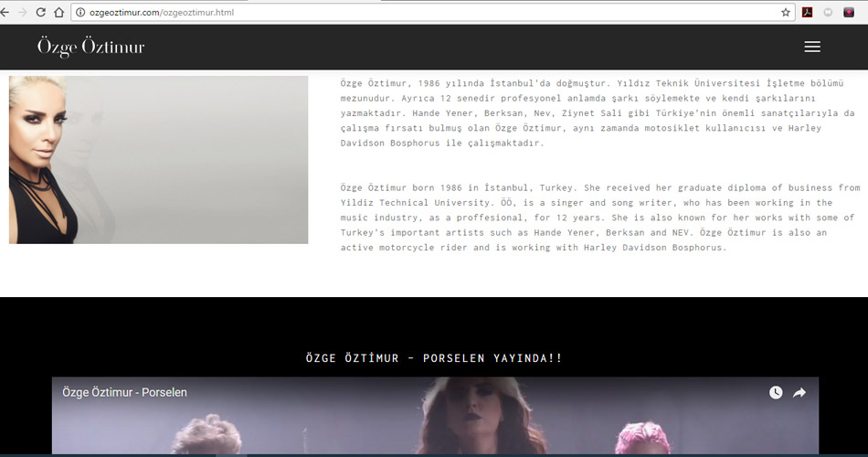
Task: Click the Özge Öztimur site logo
Action: (x=90, y=48)
